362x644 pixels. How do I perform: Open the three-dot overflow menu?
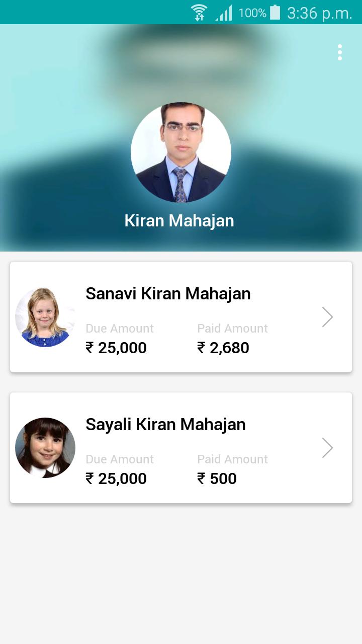pos(340,52)
